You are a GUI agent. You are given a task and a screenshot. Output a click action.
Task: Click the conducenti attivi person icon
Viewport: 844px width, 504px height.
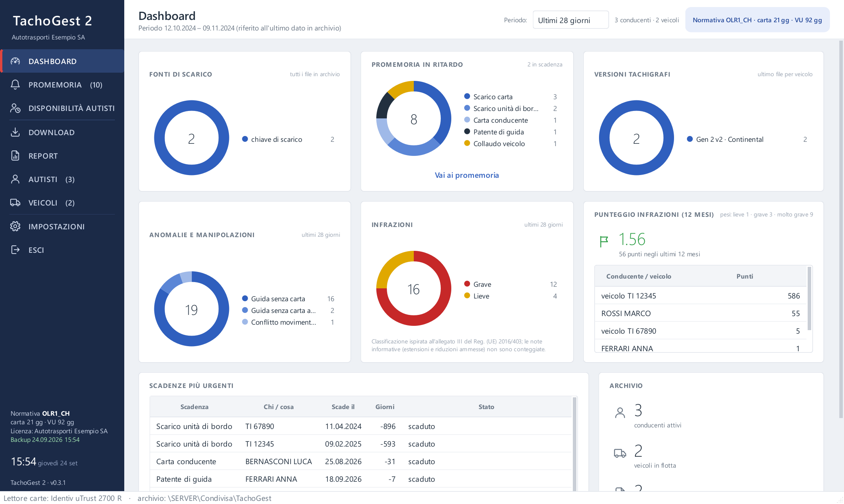(620, 413)
